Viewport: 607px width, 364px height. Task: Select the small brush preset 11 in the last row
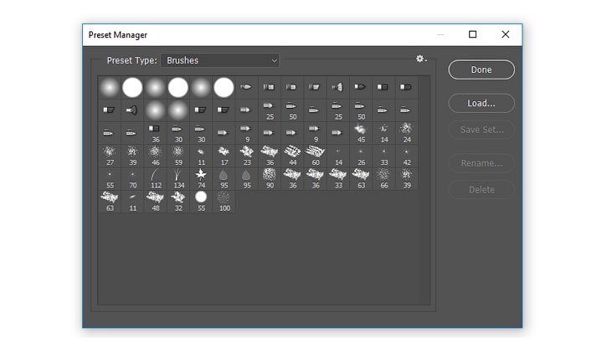click(x=132, y=201)
